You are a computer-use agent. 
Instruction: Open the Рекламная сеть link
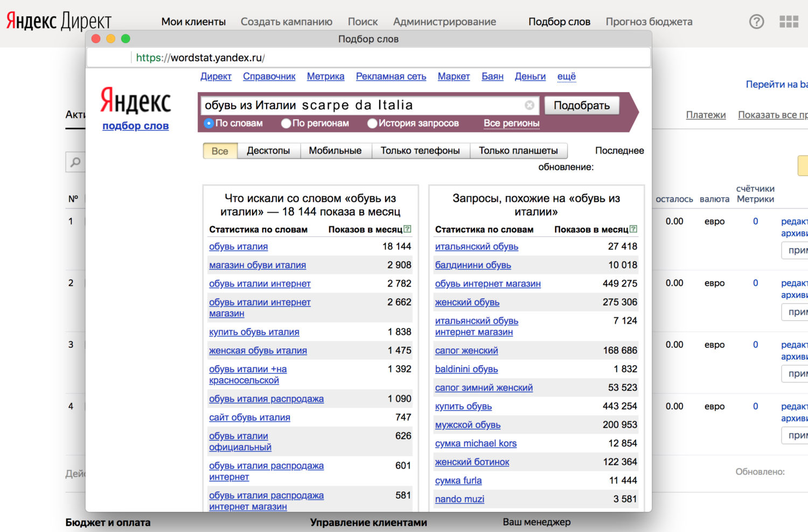coord(391,76)
